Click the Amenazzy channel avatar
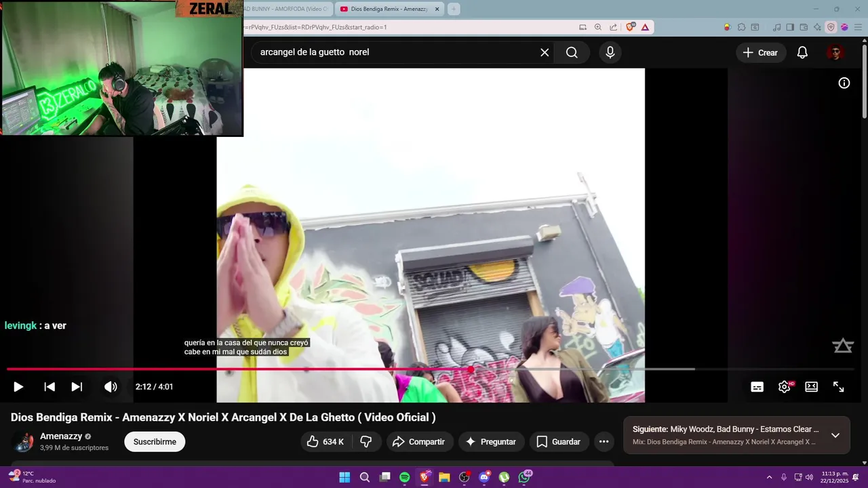The height and width of the screenshot is (488, 868). click(24, 442)
